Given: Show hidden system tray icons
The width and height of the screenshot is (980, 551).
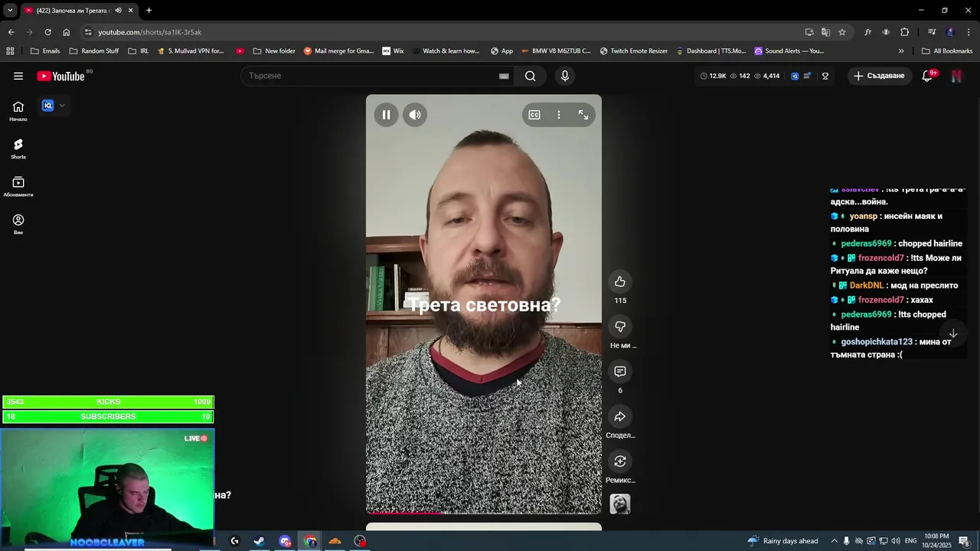Looking at the screenshot, I should [x=835, y=541].
